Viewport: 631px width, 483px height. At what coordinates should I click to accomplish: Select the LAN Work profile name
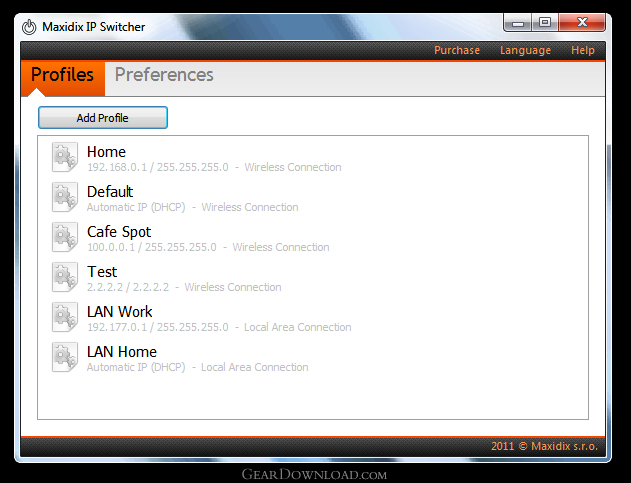(120, 312)
